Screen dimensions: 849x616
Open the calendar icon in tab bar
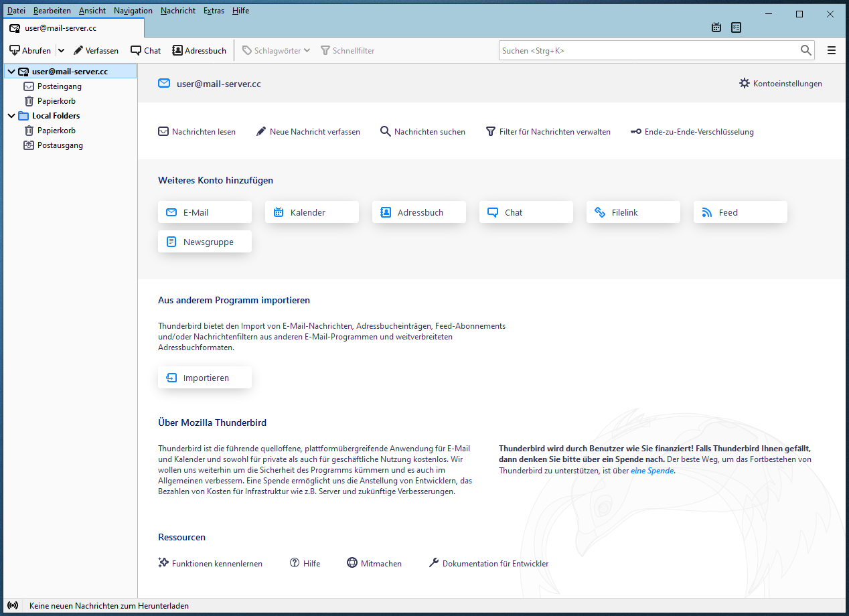(x=716, y=27)
